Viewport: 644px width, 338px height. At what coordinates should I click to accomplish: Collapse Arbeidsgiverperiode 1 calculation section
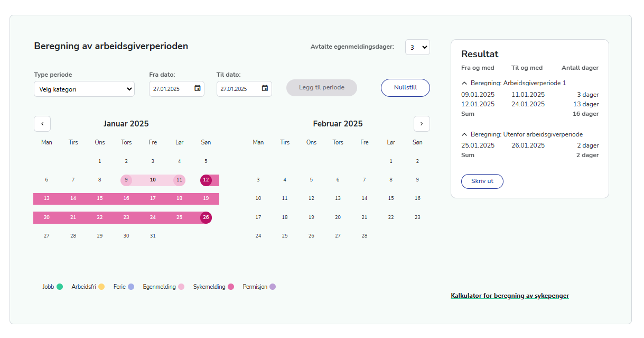pos(464,83)
